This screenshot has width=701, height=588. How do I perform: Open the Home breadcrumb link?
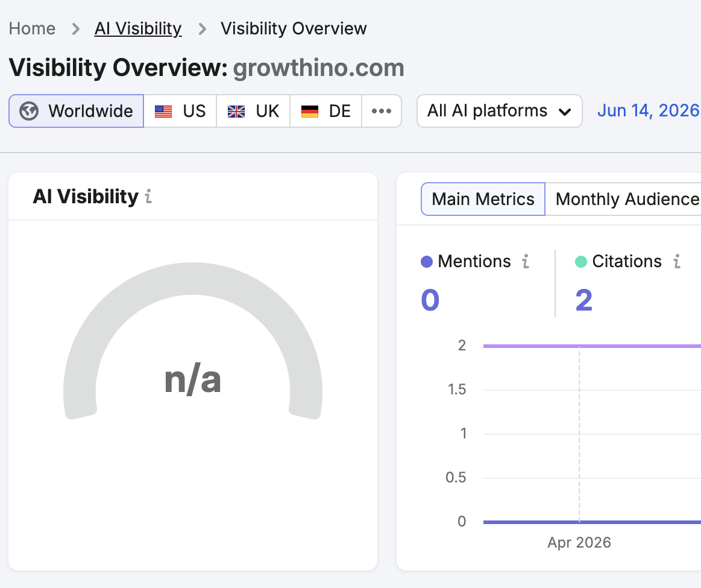pyautogui.click(x=32, y=28)
